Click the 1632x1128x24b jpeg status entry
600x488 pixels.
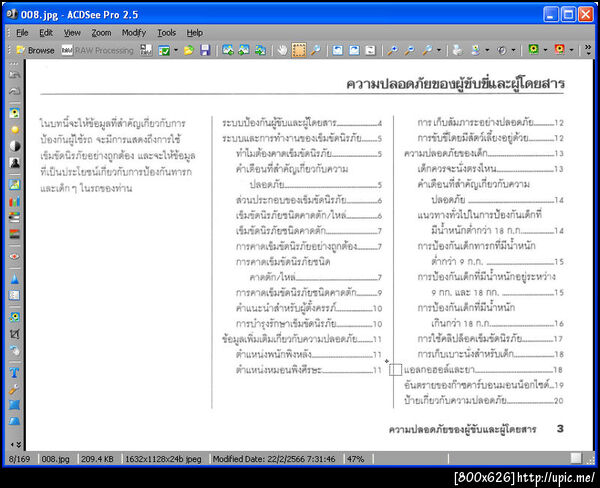[163, 459]
